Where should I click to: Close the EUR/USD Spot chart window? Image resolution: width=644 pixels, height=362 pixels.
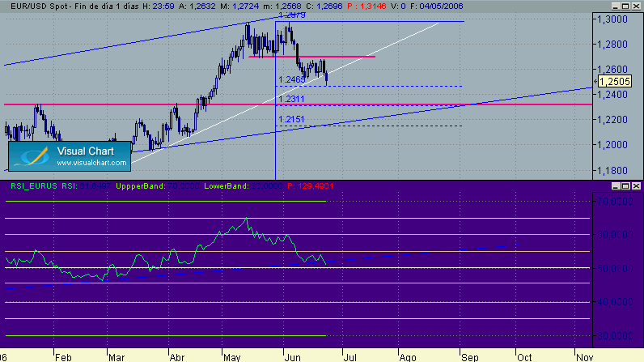click(636, 6)
